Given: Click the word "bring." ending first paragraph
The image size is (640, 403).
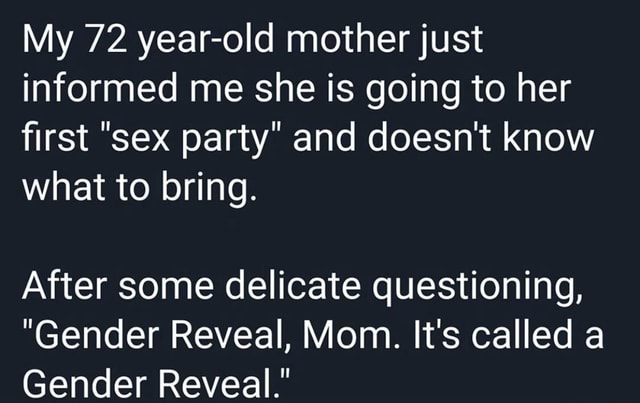Looking at the screenshot, I should [209, 187].
